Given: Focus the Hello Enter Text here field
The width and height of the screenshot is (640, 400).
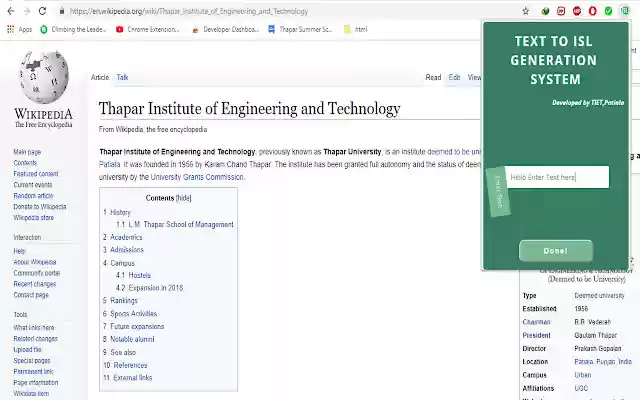Looking at the screenshot, I should point(557,177).
